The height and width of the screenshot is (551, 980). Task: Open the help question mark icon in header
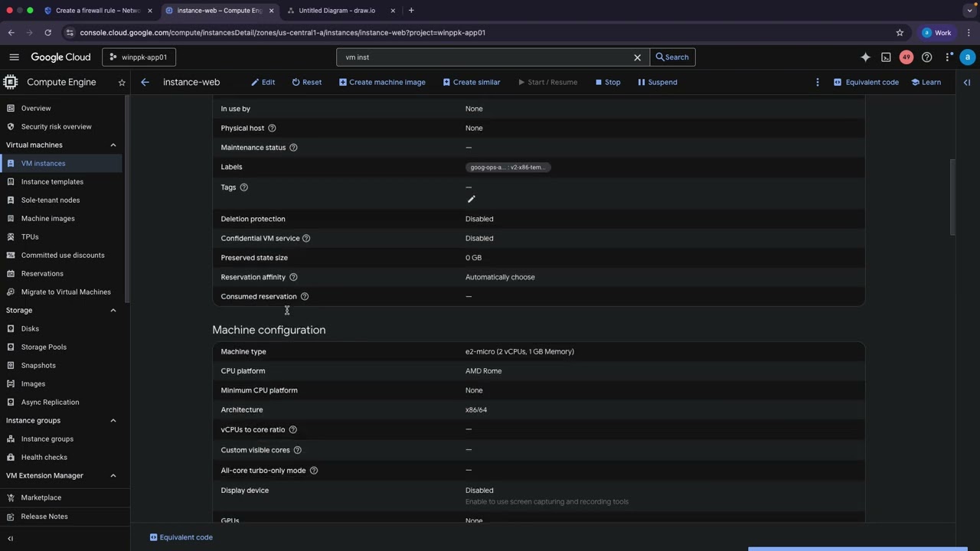click(926, 57)
